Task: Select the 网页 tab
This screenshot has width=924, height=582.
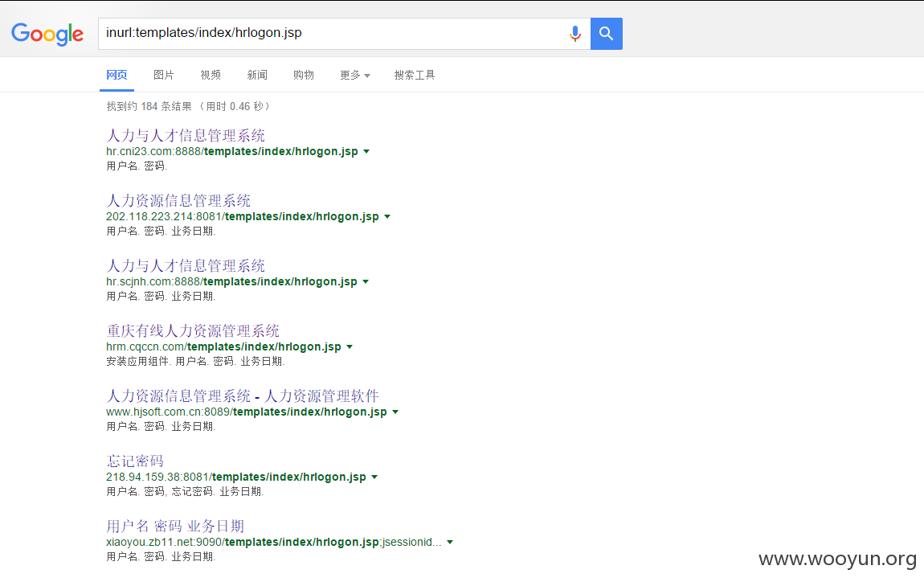Action: 117,75
